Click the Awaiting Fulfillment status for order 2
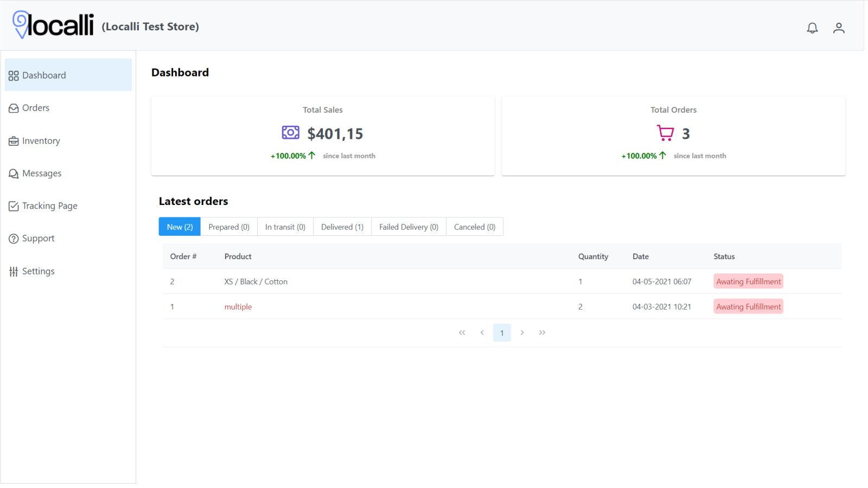The width and height of the screenshot is (868, 488). (748, 281)
